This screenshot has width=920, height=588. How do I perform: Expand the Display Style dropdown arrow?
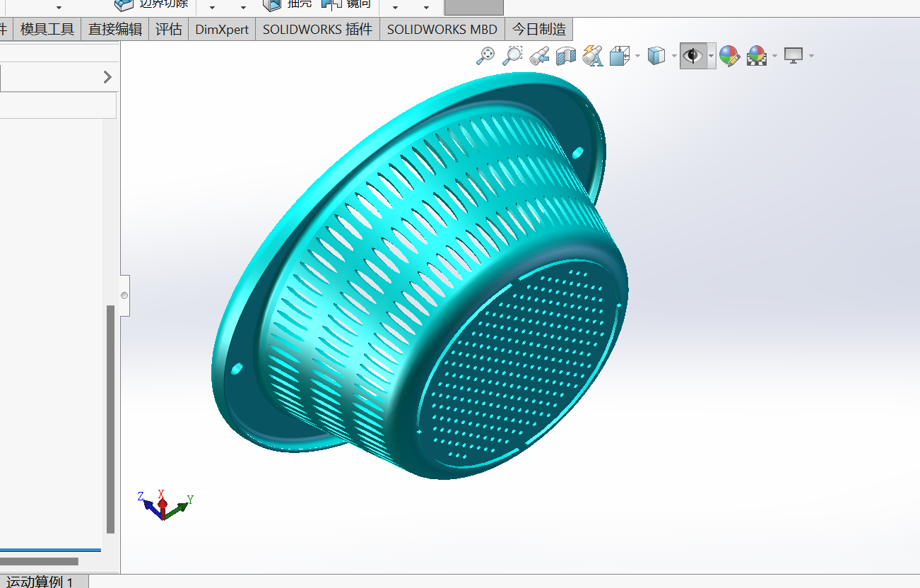click(x=675, y=56)
